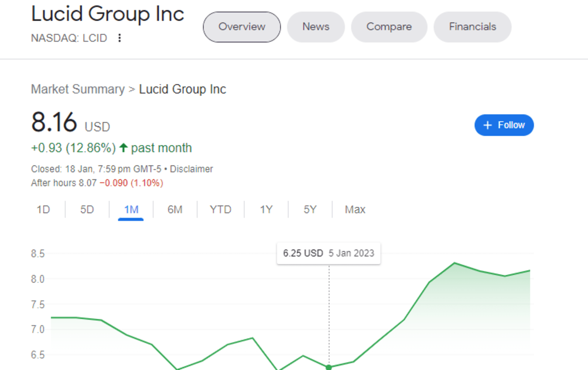Switch to the News tab
This screenshot has width=588, height=370.
tap(316, 27)
